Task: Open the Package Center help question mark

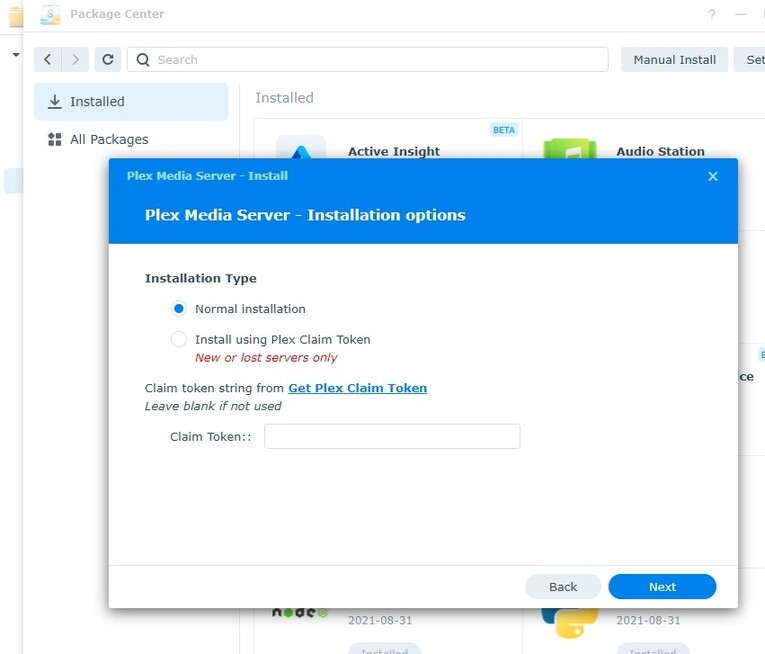Action: click(x=712, y=15)
